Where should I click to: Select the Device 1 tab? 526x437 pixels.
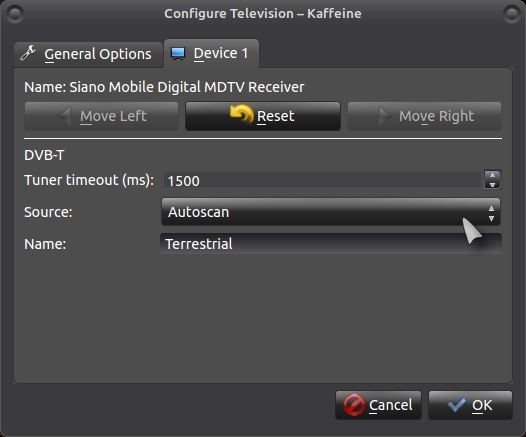[211, 54]
